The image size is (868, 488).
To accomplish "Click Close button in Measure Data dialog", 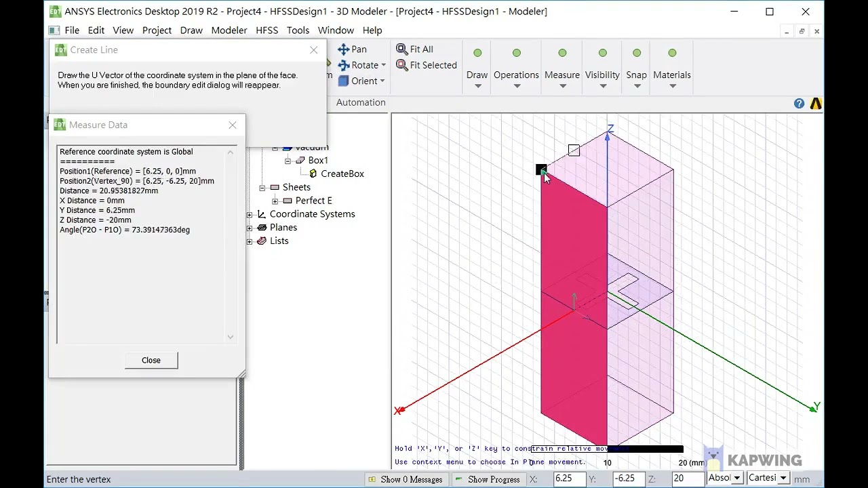I will tap(151, 361).
